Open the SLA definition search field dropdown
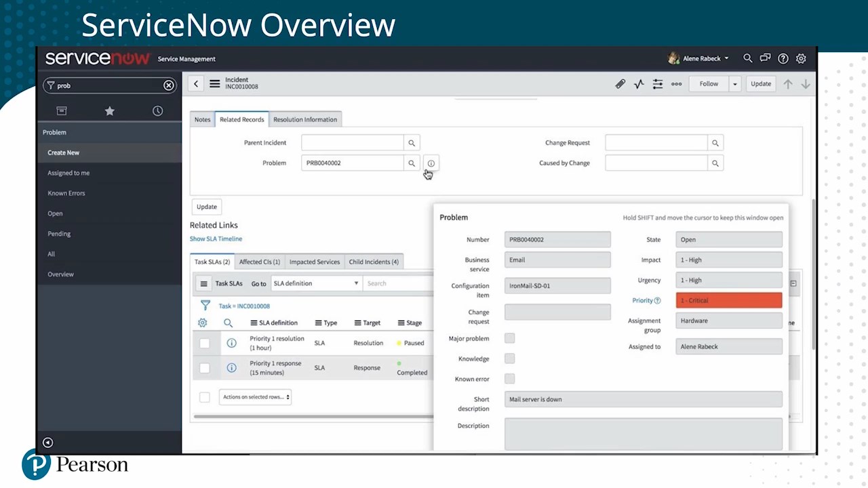The height and width of the screenshot is (488, 868). [x=316, y=284]
